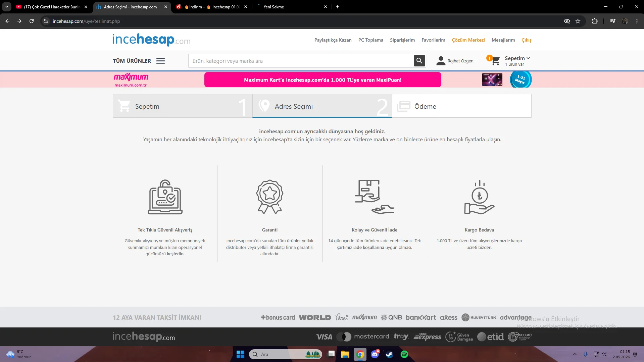View site information icon in address bar
The image size is (644, 362).
click(46, 21)
